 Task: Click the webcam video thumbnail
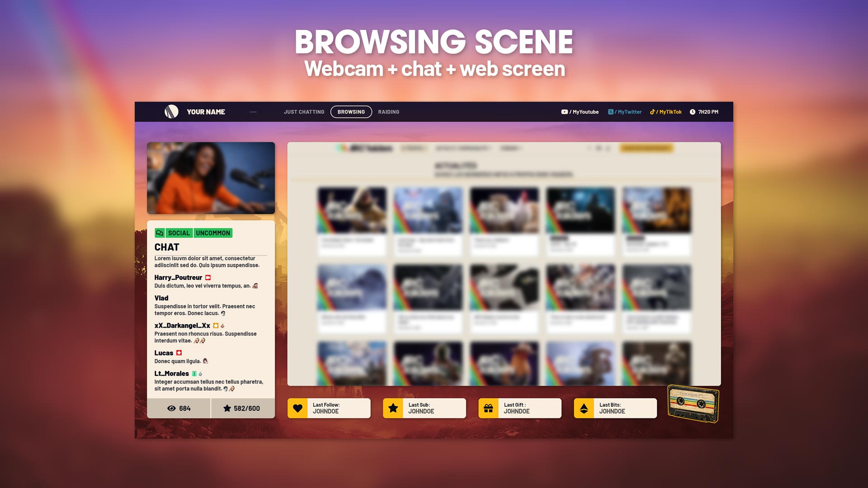(x=211, y=178)
